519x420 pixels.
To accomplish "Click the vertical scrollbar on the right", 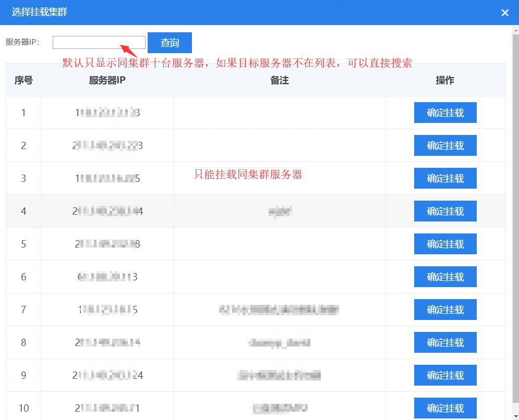I will (x=515, y=208).
